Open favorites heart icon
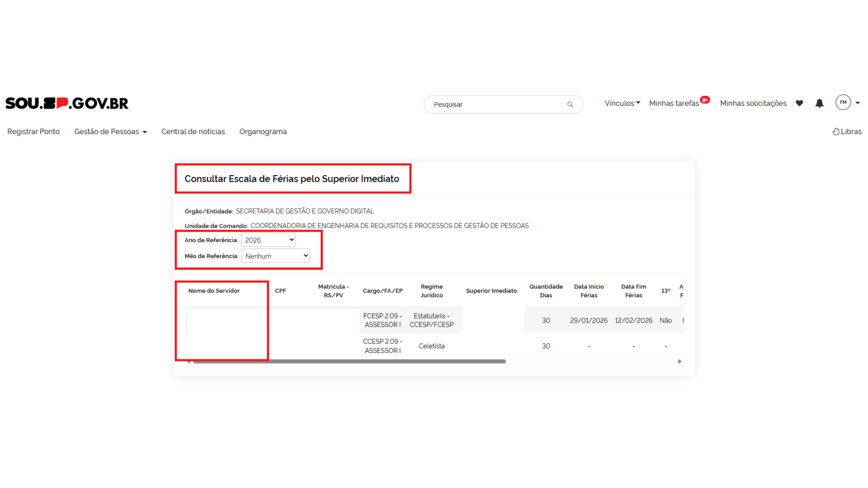Image resolution: width=868 pixels, height=488 pixels. coord(799,103)
